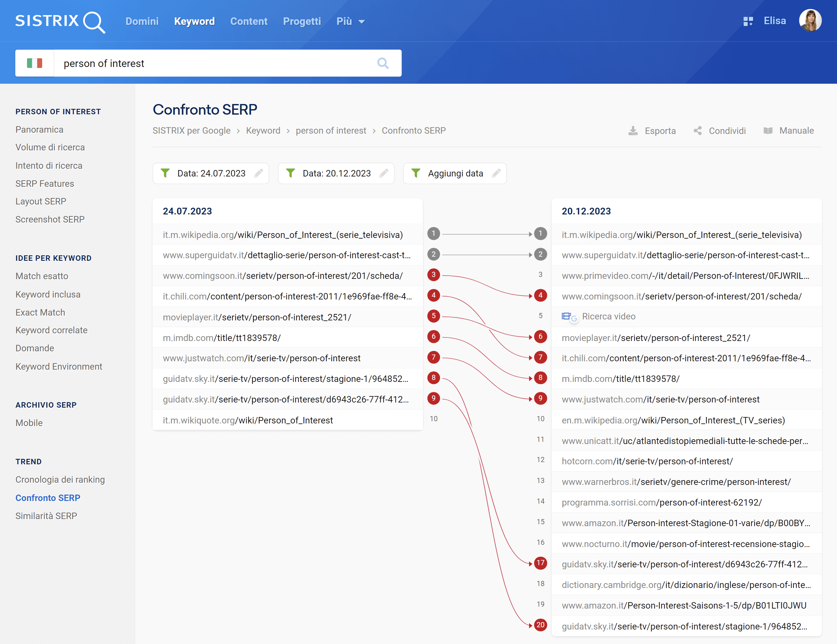
Task: Open the Manuale link
Action: tap(789, 131)
